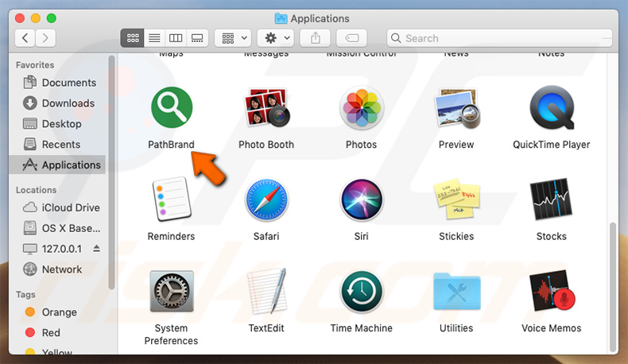Click the Time Machine label text
Screen dimensions: 628x364
(361, 328)
